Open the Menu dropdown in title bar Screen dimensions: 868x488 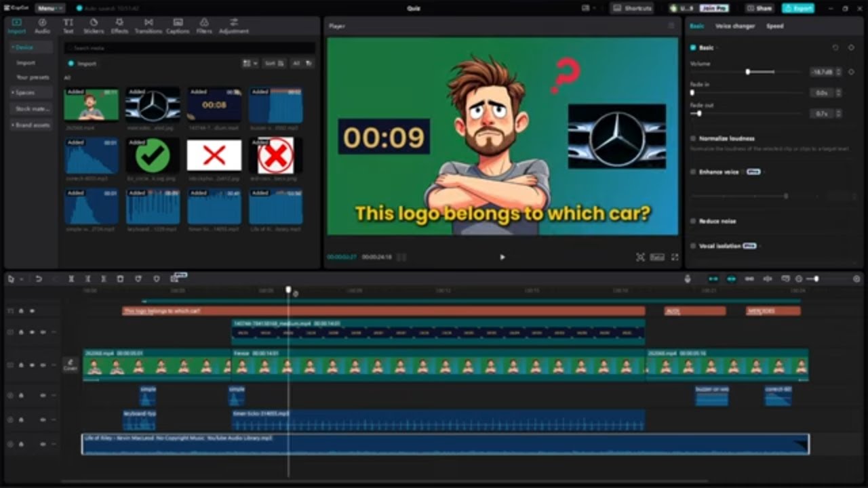[50, 8]
